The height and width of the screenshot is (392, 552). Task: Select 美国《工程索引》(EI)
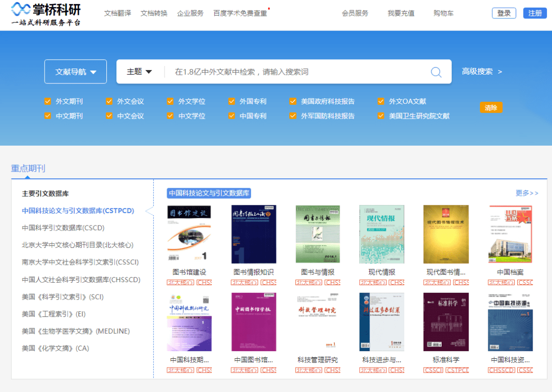[x=54, y=314]
